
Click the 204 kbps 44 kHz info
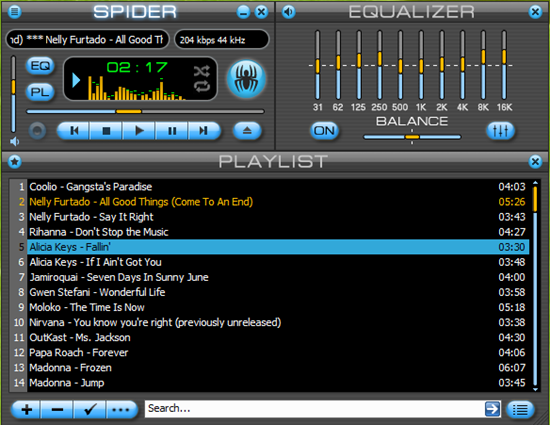(222, 40)
